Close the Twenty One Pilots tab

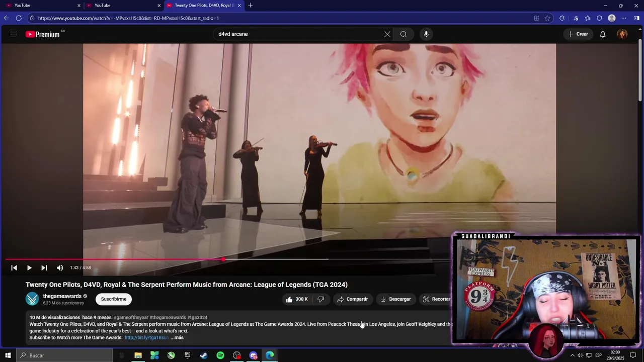(239, 6)
